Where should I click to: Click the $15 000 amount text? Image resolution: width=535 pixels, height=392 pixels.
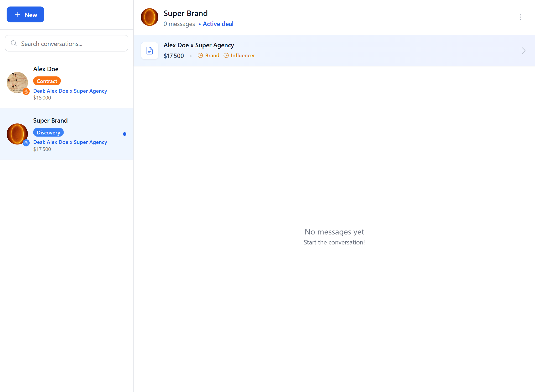(42, 98)
